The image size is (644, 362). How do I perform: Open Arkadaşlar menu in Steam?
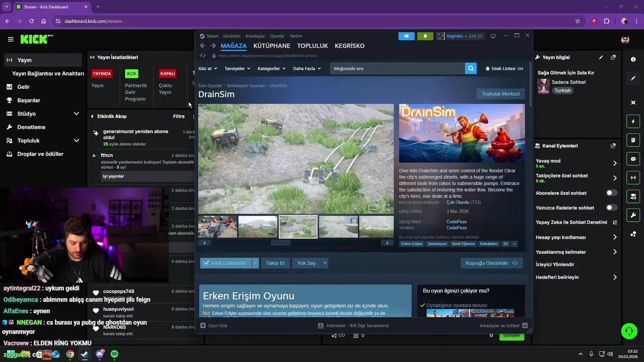point(255,36)
